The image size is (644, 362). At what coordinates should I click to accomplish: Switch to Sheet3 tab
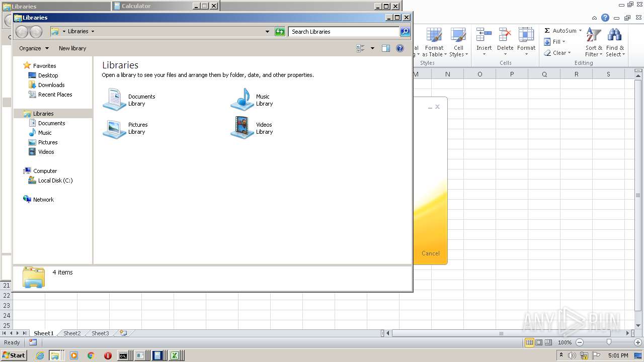[x=100, y=333]
